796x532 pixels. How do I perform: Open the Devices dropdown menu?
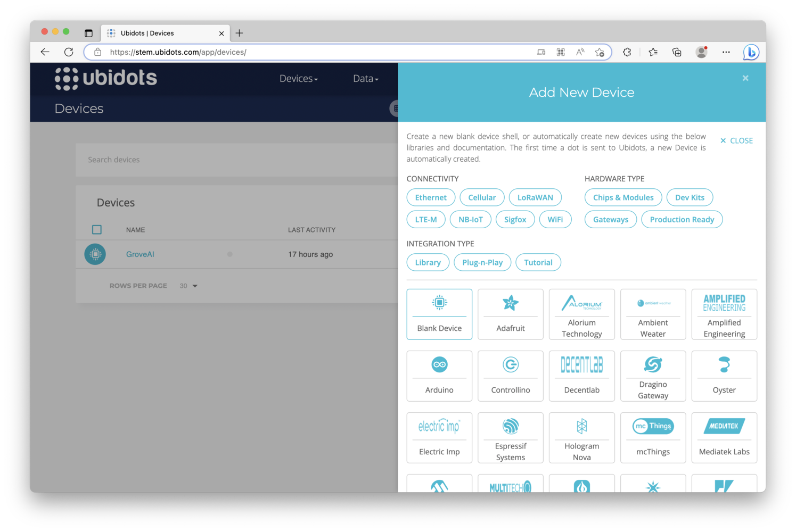click(x=299, y=79)
